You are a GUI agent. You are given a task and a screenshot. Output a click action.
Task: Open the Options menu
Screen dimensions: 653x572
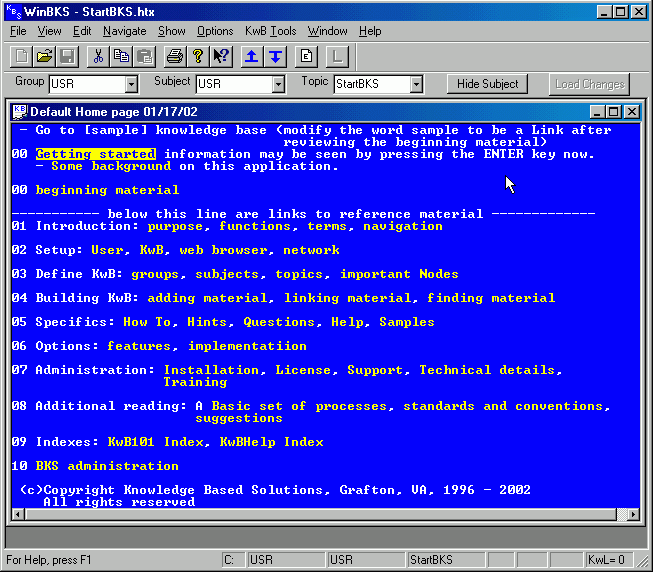coord(215,31)
